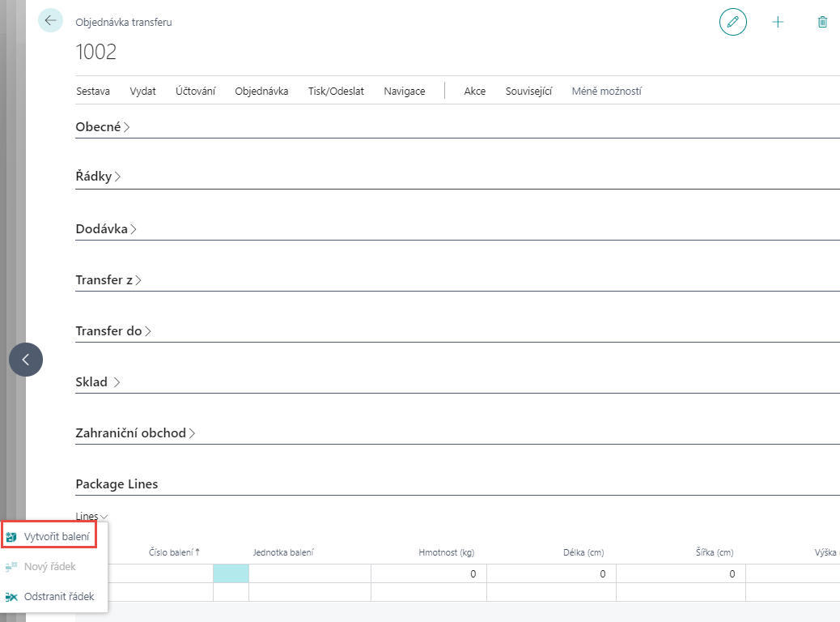Open the Lines dropdown
Image resolution: width=840 pixels, height=622 pixels.
[x=91, y=516]
